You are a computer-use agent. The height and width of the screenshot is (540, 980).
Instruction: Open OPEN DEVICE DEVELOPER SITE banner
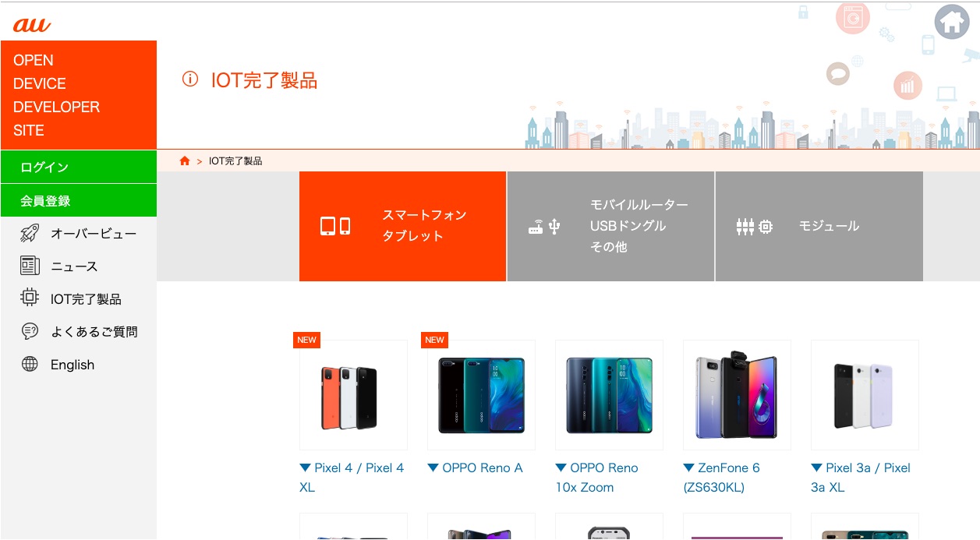coord(79,95)
